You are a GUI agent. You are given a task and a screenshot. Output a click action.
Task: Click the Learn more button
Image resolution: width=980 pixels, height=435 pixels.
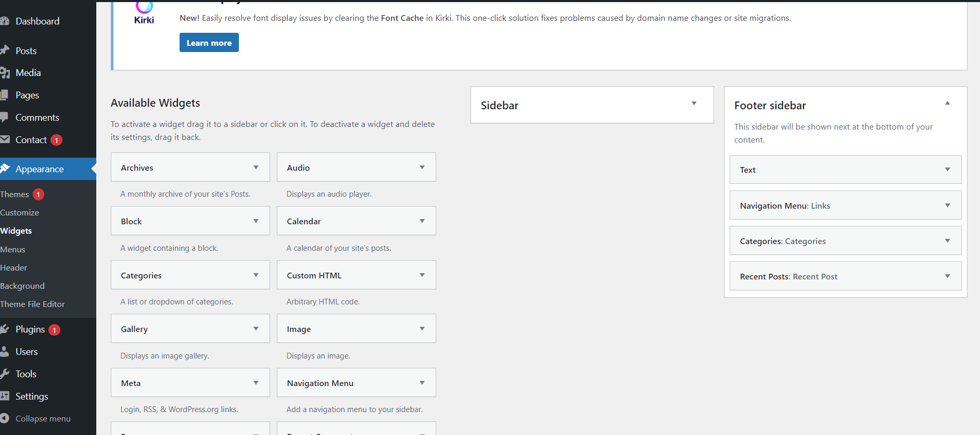click(209, 43)
